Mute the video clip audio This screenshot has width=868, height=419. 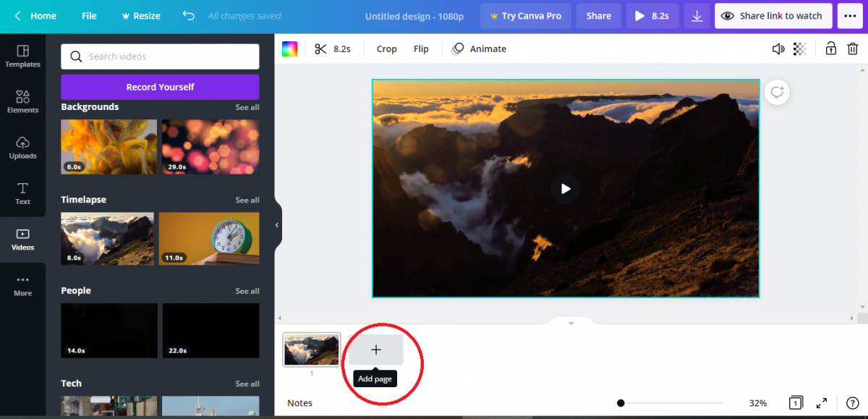[x=778, y=48]
